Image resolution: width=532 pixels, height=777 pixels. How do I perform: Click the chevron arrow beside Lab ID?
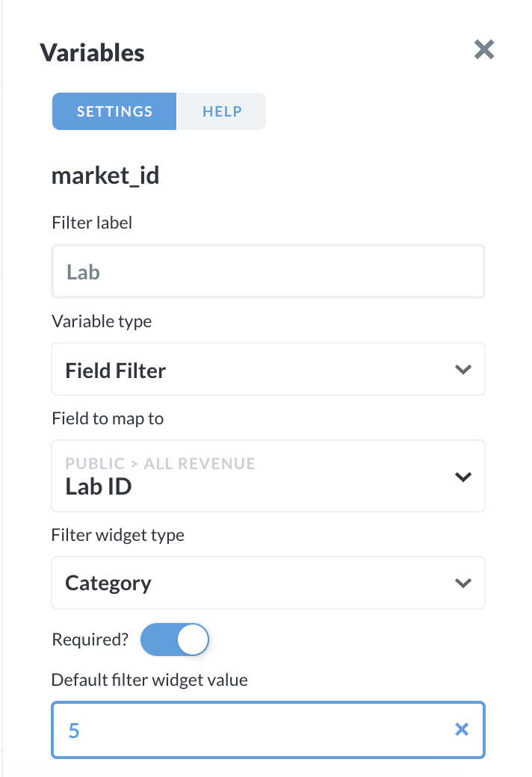click(x=463, y=477)
